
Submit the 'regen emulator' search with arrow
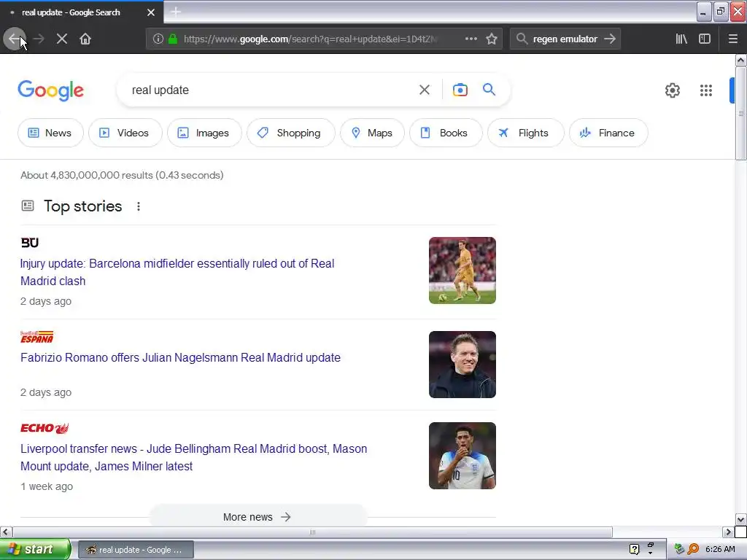610,39
